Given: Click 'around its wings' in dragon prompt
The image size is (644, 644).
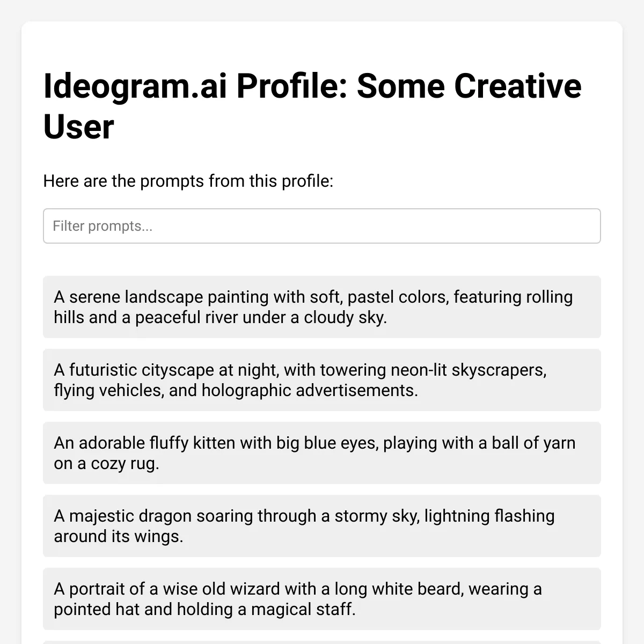Looking at the screenshot, I should tap(118, 536).
